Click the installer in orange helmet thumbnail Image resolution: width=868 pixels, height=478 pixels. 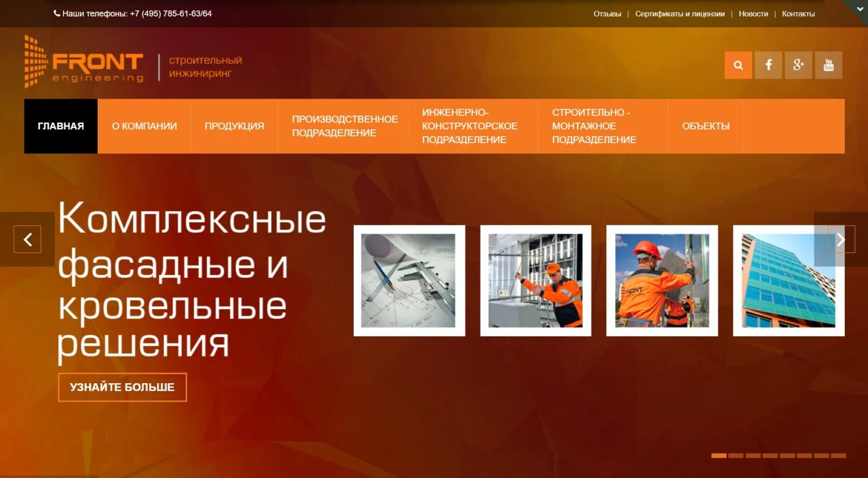pos(662,281)
